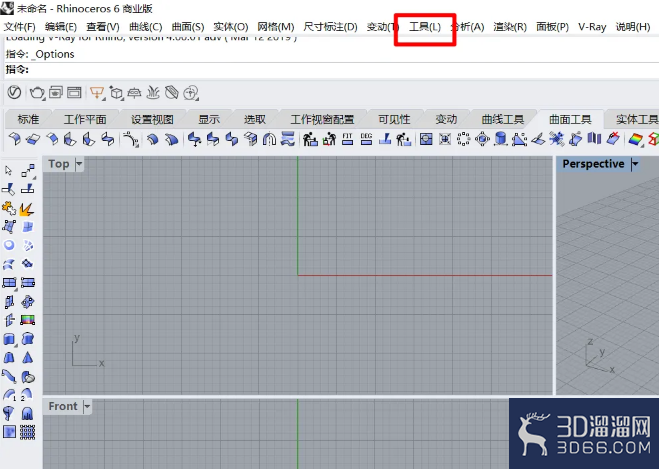Image resolution: width=659 pixels, height=469 pixels.
Task: Expand the Front viewport dropdown arrow
Action: coord(87,406)
